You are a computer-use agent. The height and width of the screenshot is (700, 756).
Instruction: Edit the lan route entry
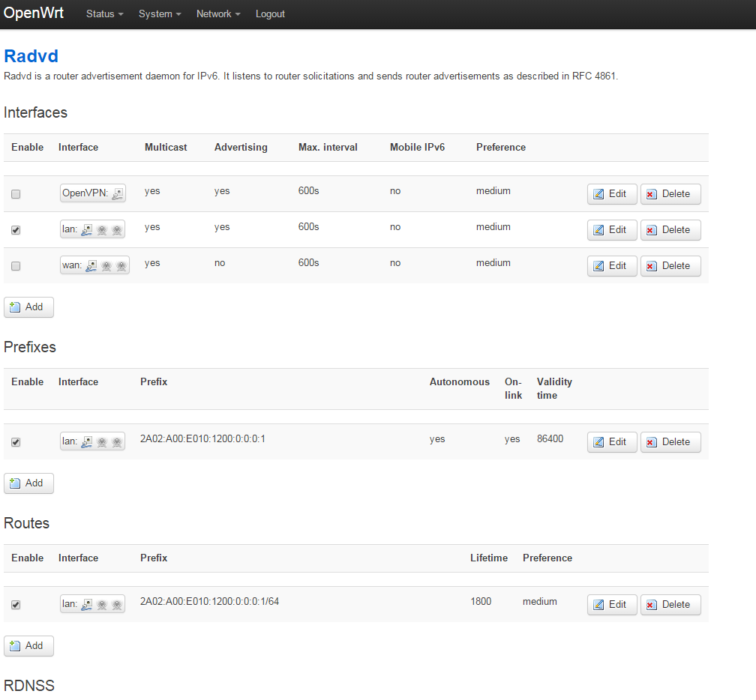tap(611, 604)
